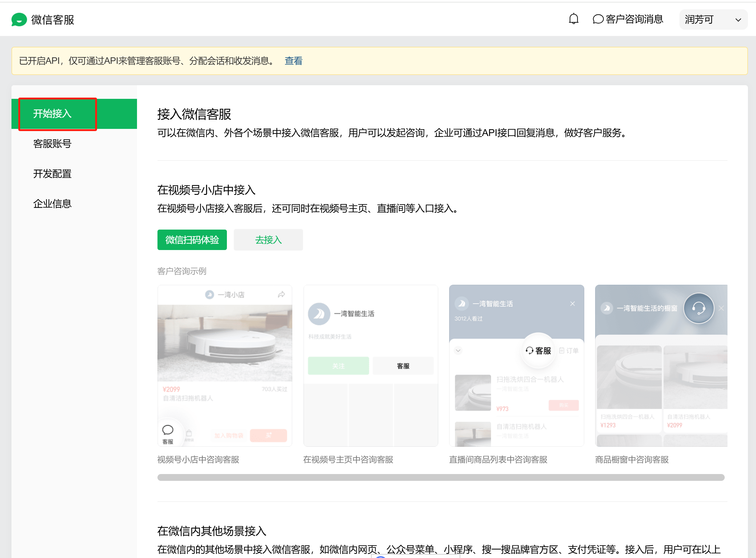Viewport: 756px width, 558px height.
Task: Click the horizontal scrollbar under examples
Action: coord(441,477)
